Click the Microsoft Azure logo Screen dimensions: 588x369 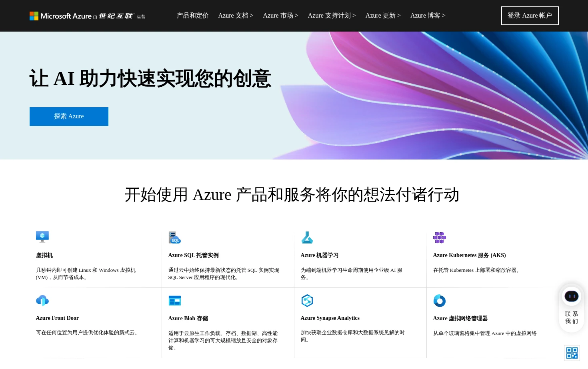point(61,16)
